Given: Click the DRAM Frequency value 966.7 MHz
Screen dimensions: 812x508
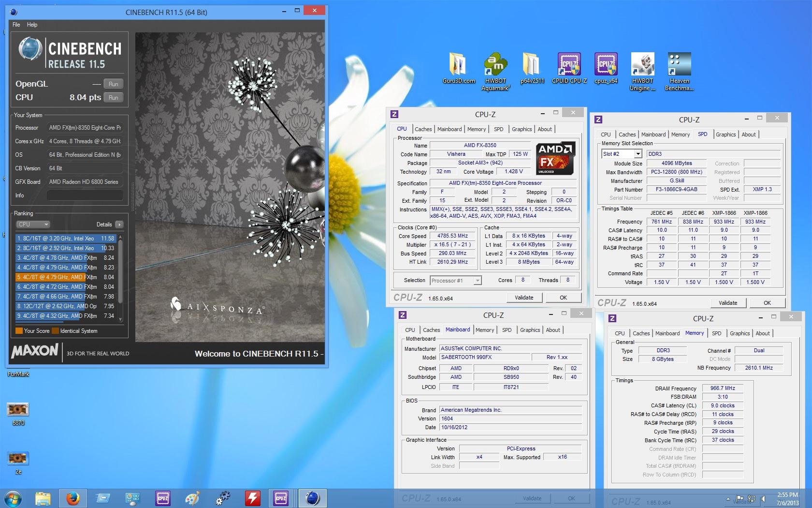Looking at the screenshot, I should pyautogui.click(x=723, y=388).
